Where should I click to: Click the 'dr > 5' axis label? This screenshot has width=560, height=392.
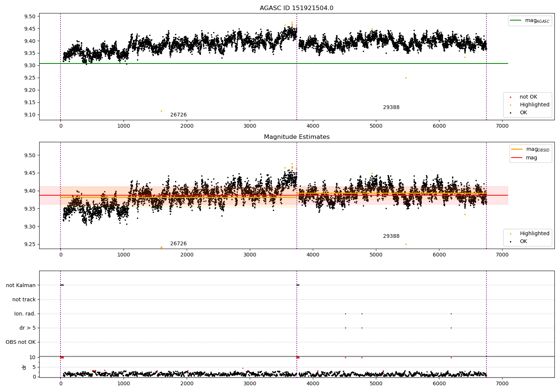pos(28,328)
